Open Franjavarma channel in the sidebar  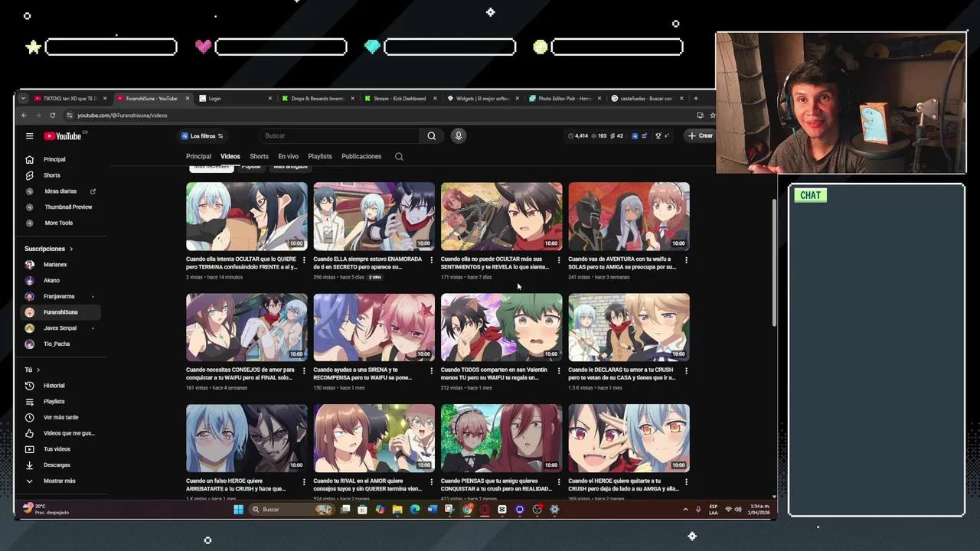[60, 296]
